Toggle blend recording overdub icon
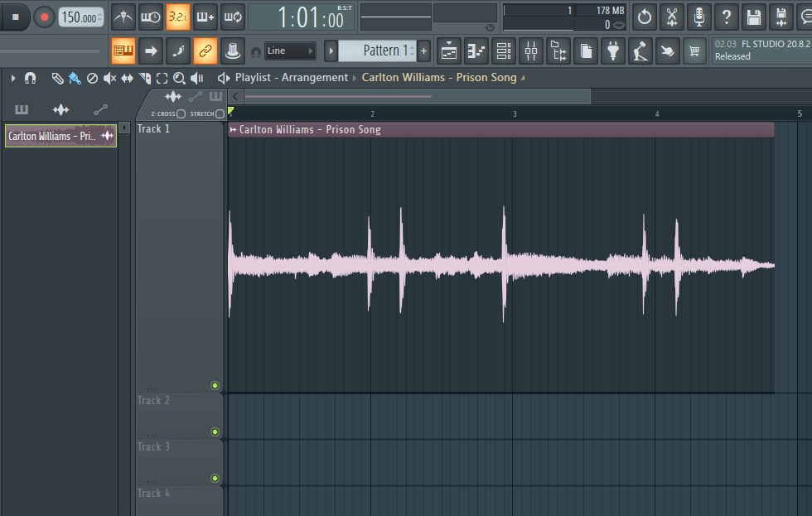The width and height of the screenshot is (812, 516). click(205, 17)
